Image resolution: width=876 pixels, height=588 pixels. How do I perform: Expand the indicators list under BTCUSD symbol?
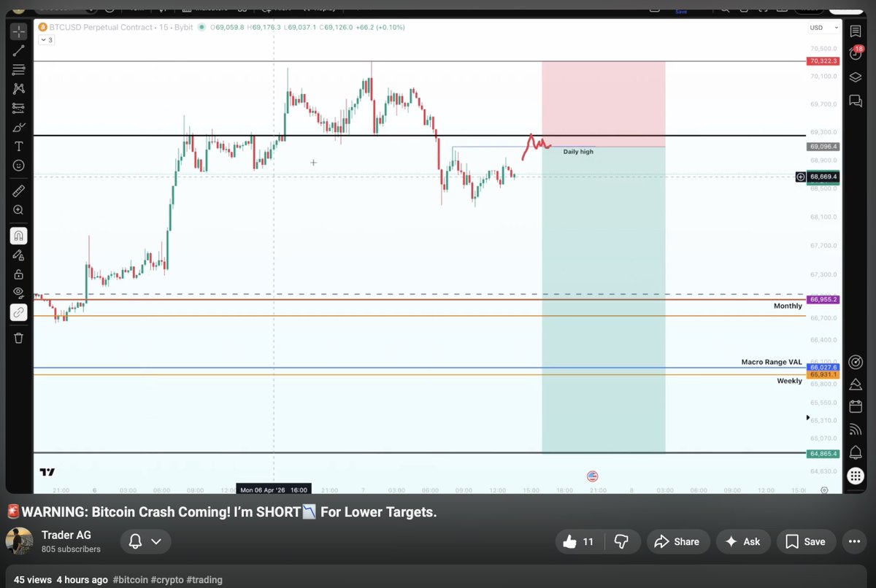coord(46,39)
